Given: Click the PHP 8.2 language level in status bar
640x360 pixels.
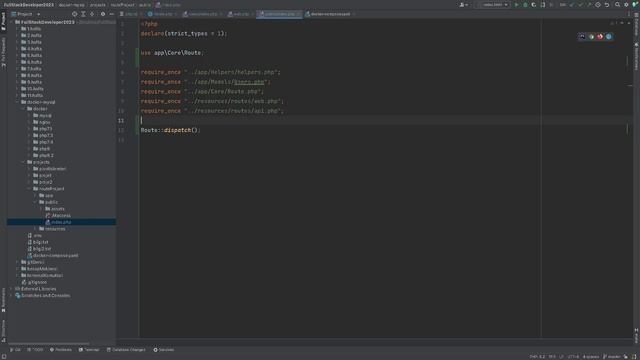Looking at the screenshot, I should pos(537,357).
